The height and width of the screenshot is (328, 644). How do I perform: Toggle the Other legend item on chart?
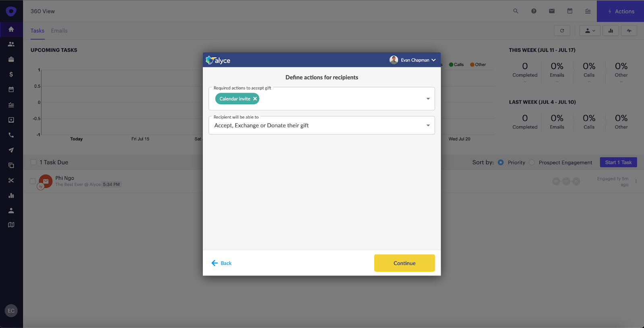point(478,64)
